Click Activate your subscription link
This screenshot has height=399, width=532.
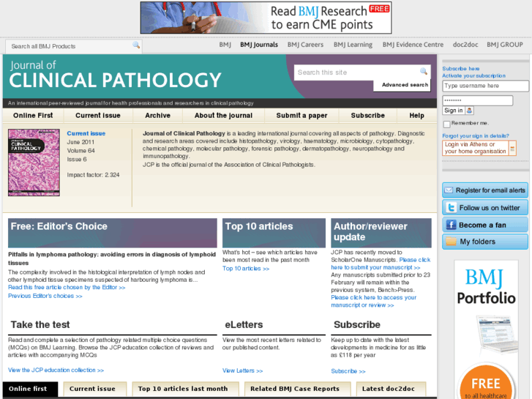click(x=473, y=75)
